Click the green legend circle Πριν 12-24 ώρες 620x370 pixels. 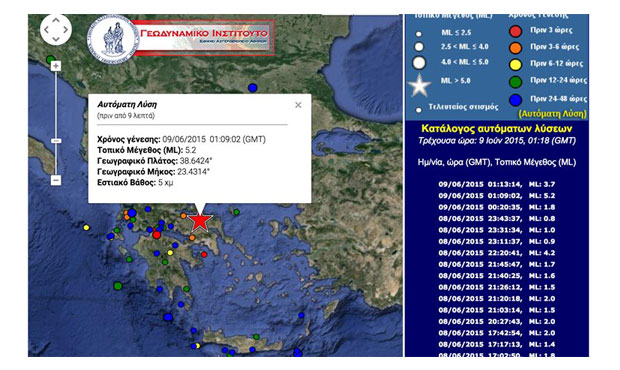click(x=515, y=81)
